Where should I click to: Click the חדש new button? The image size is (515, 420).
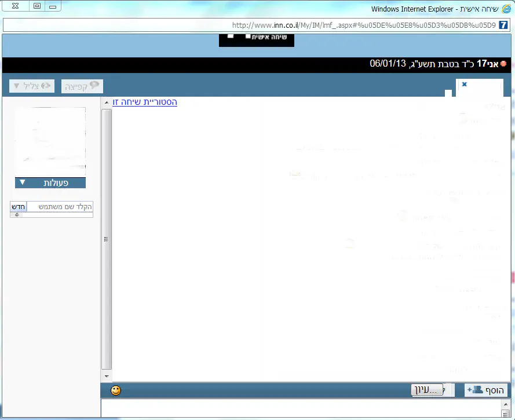(x=19, y=207)
